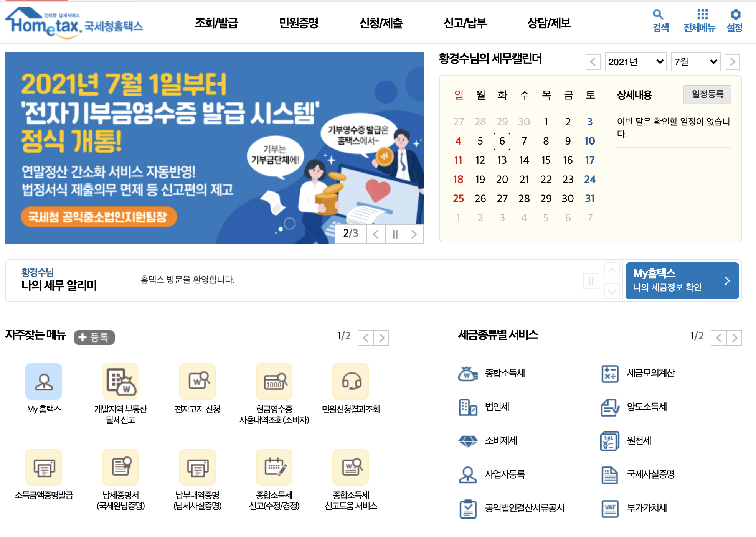The width and height of the screenshot is (756, 537).
Task: Pause the banner slideshow
Action: 395,234
